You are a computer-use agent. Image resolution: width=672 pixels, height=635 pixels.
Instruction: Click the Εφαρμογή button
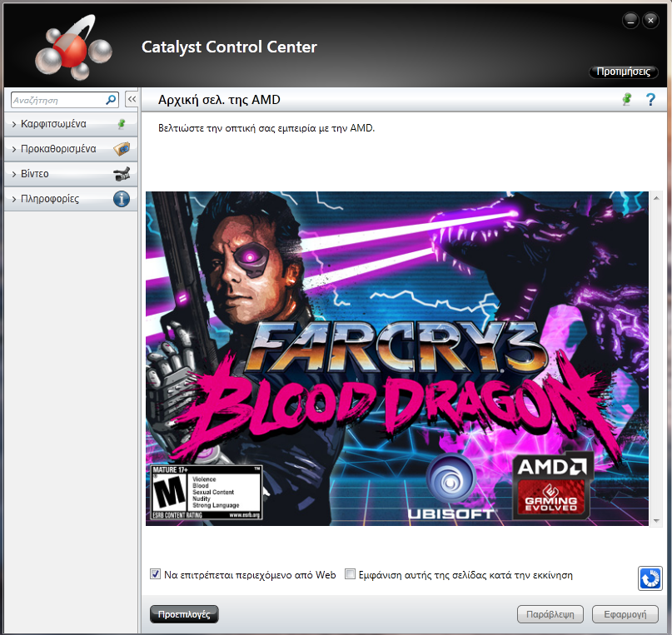(x=625, y=614)
